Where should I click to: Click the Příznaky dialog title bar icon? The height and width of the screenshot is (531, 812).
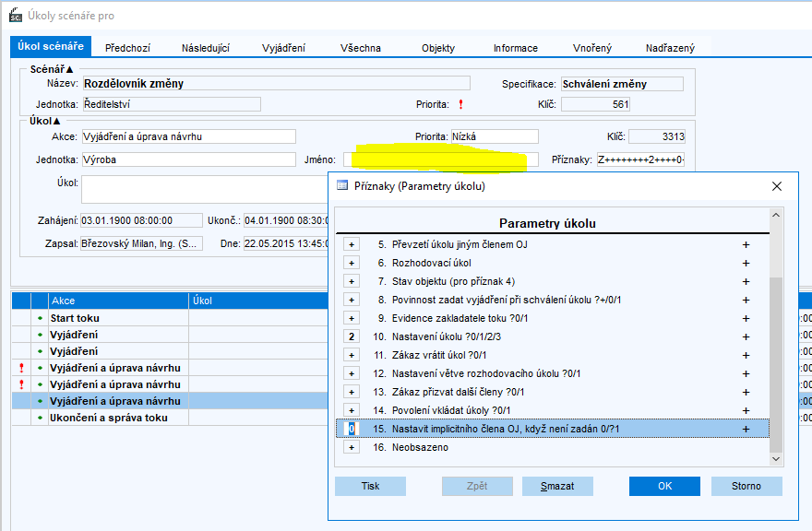tap(342, 186)
